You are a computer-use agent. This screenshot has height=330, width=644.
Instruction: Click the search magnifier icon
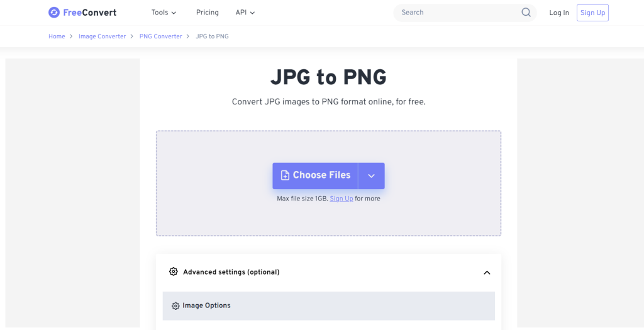pyautogui.click(x=526, y=13)
